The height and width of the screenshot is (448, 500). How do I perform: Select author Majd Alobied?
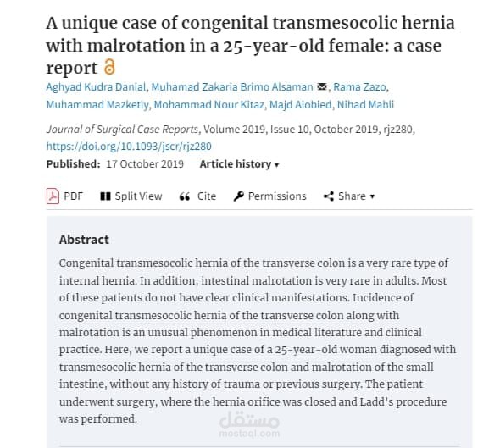301,105
